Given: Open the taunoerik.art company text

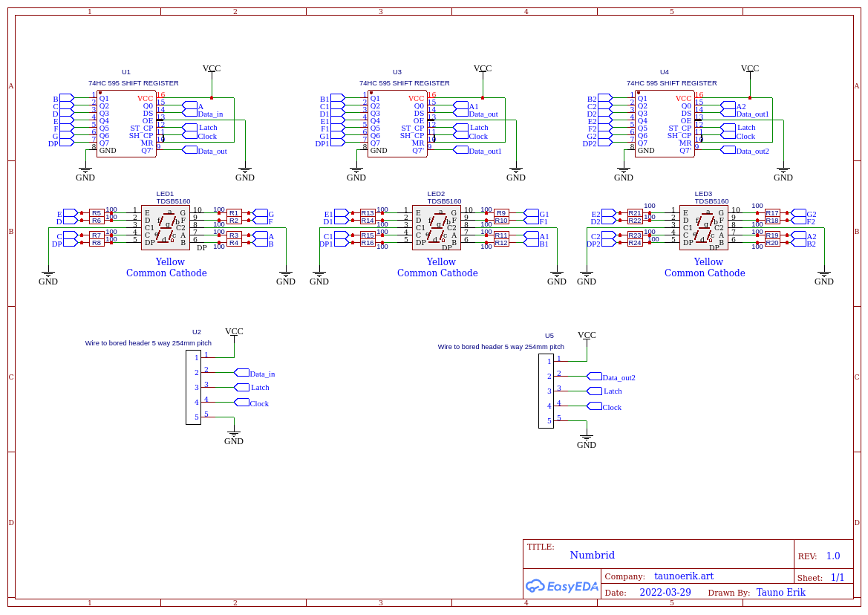Looking at the screenshot, I should pos(684,576).
